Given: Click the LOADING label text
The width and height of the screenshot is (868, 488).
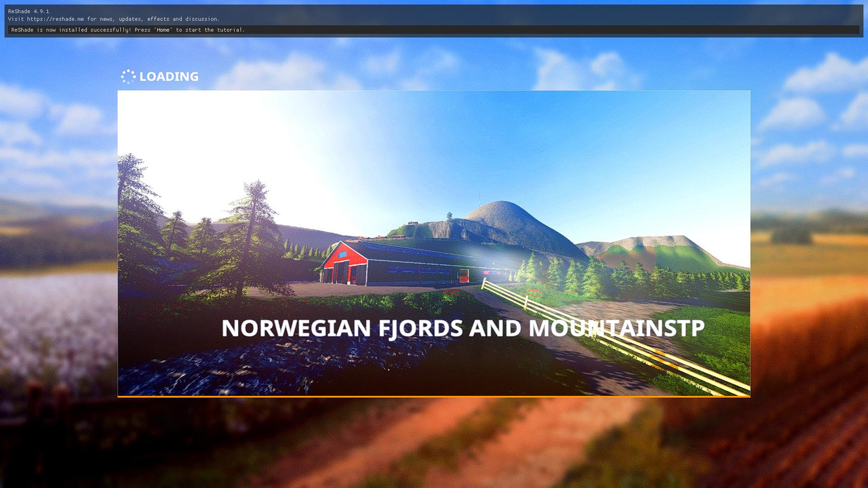Looking at the screenshot, I should (169, 77).
